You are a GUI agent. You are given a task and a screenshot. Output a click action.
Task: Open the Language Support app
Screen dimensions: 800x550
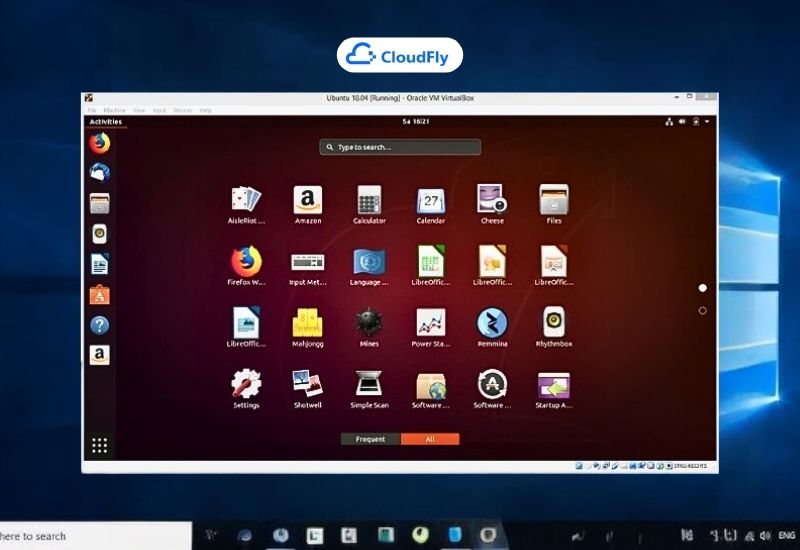pyautogui.click(x=369, y=266)
